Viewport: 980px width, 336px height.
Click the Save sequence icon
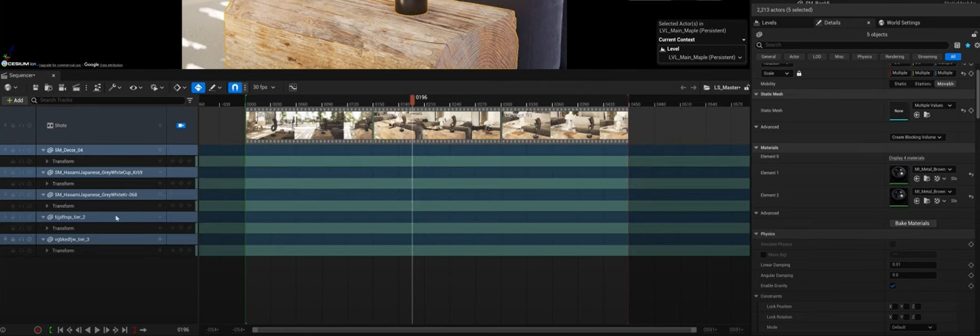35,88
